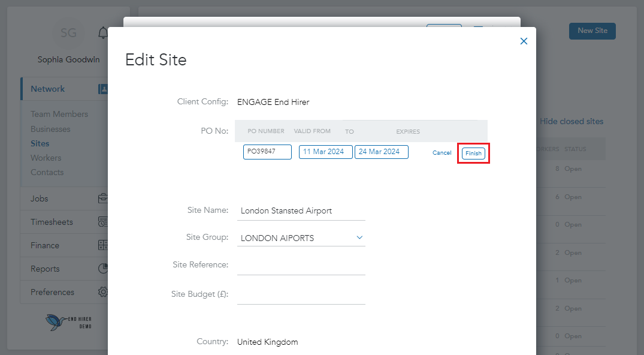Click the Open status with 8 workers
This screenshot has width=644, height=355.
pos(573,169)
